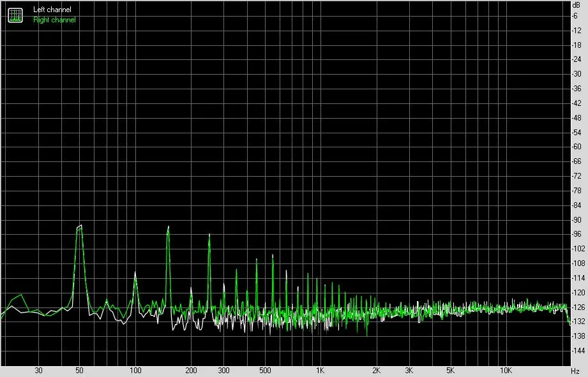
Task: Click the "-132" dB axis value
Action: click(x=578, y=321)
